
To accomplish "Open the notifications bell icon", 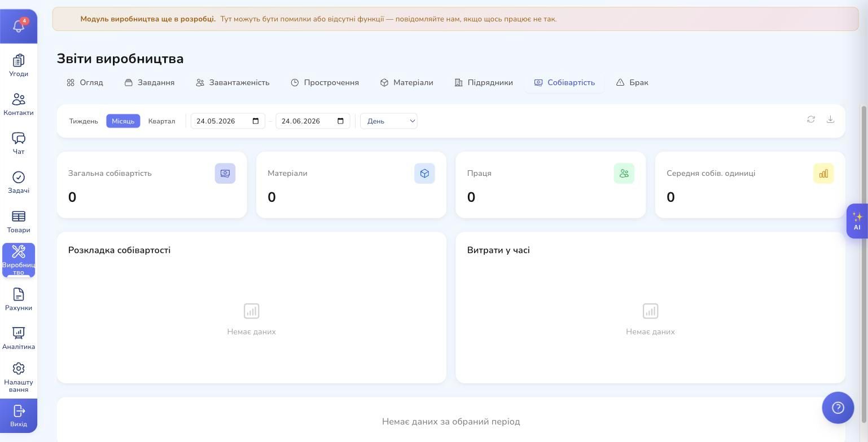I will coord(19,26).
